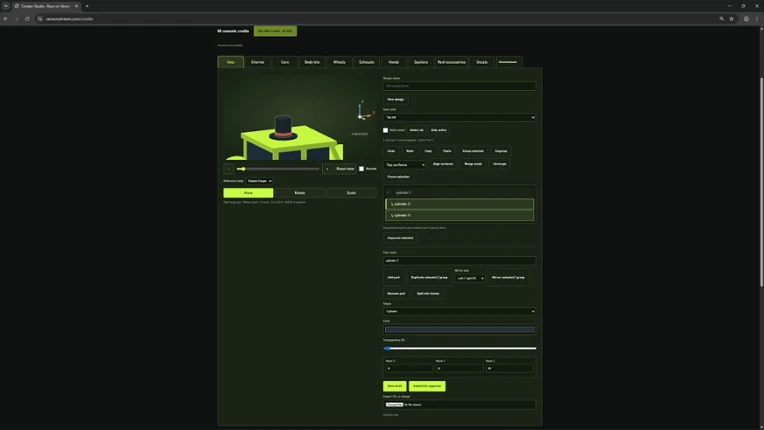This screenshot has width=764, height=430.
Task: Click the Align surfaces button
Action: click(443, 164)
